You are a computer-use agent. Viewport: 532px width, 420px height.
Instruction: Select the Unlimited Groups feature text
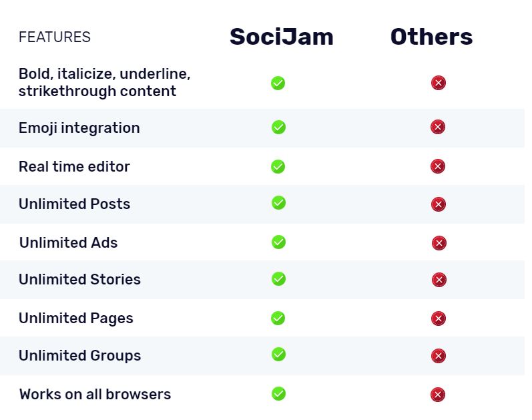tap(79, 356)
